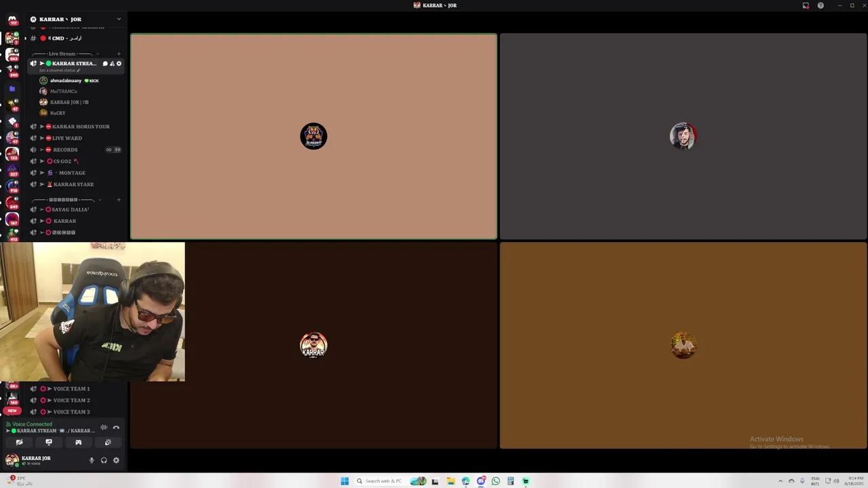Open Discord icon in the taskbar
Image resolution: width=868 pixels, height=488 pixels.
click(x=481, y=481)
